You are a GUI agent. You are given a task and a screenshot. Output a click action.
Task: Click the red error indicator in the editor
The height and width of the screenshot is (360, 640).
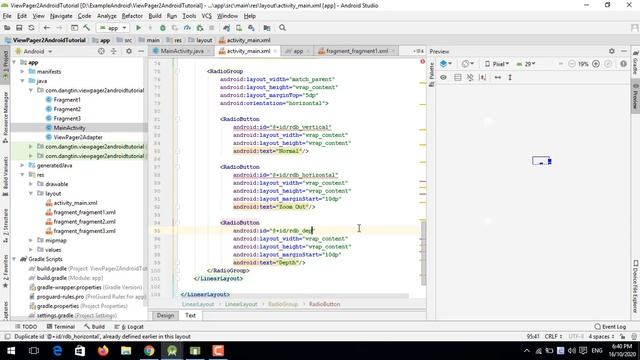click(x=422, y=62)
